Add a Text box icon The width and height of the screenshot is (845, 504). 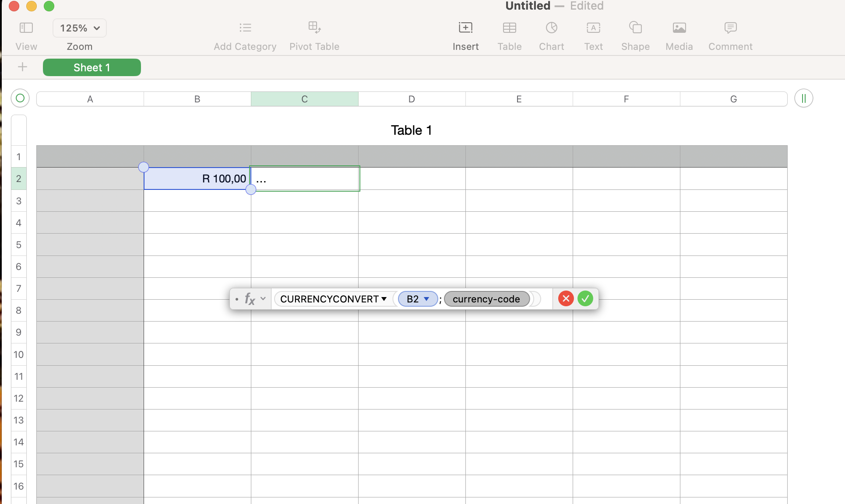593,28
